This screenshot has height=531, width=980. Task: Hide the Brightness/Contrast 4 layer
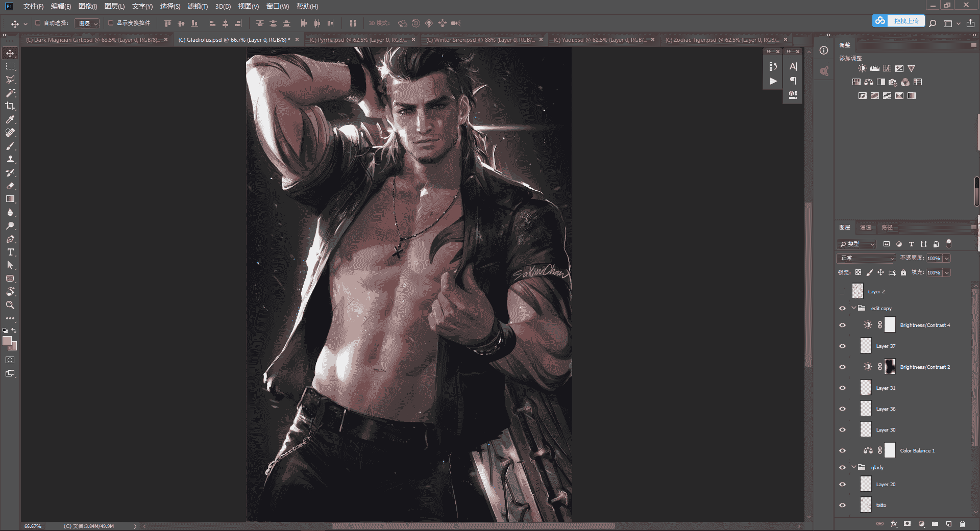(842, 325)
